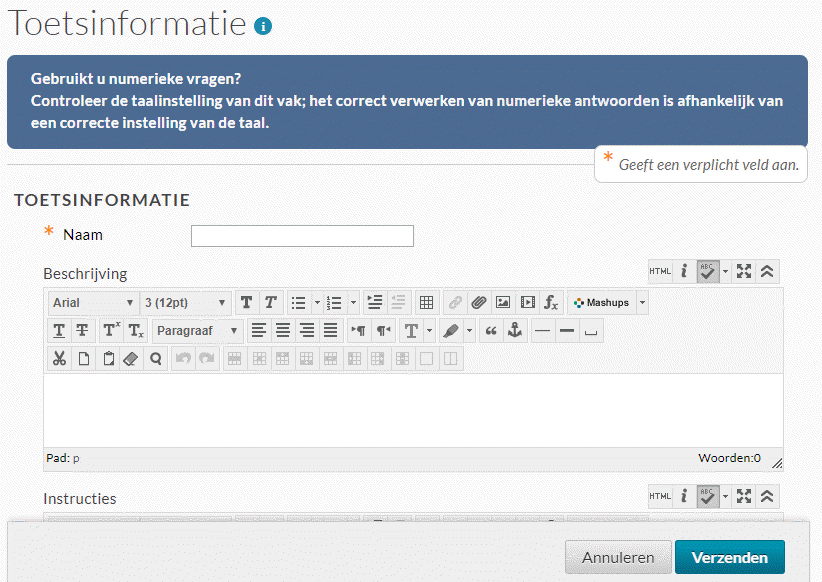Image resolution: width=822 pixels, height=582 pixels.
Task: Insert a table into the description
Action: [427, 303]
